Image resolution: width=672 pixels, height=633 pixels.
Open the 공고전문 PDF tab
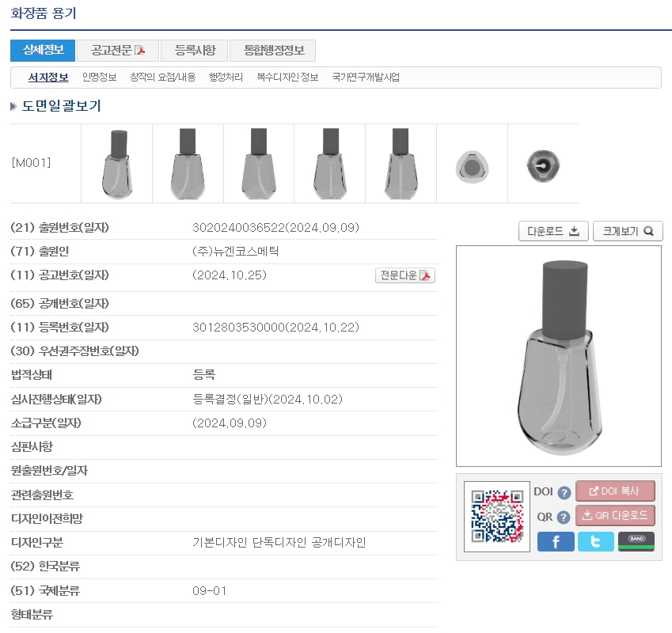coord(118,51)
